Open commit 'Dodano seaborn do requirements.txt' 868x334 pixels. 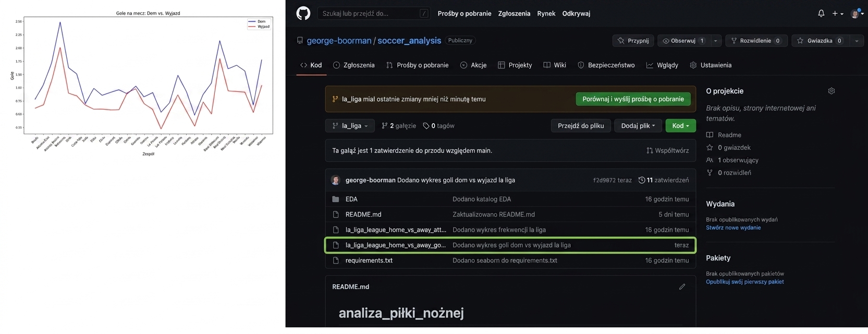tap(505, 260)
